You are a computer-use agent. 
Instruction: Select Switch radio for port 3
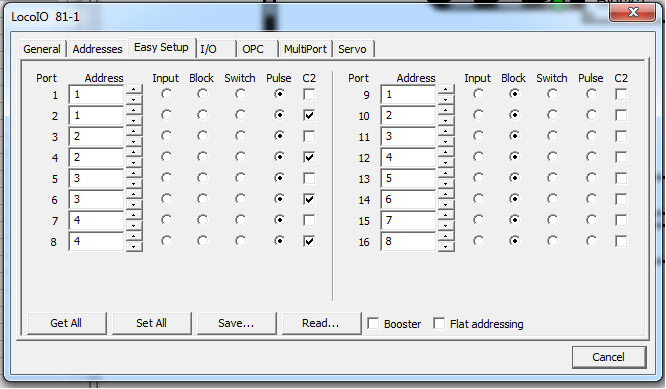pyautogui.click(x=240, y=136)
